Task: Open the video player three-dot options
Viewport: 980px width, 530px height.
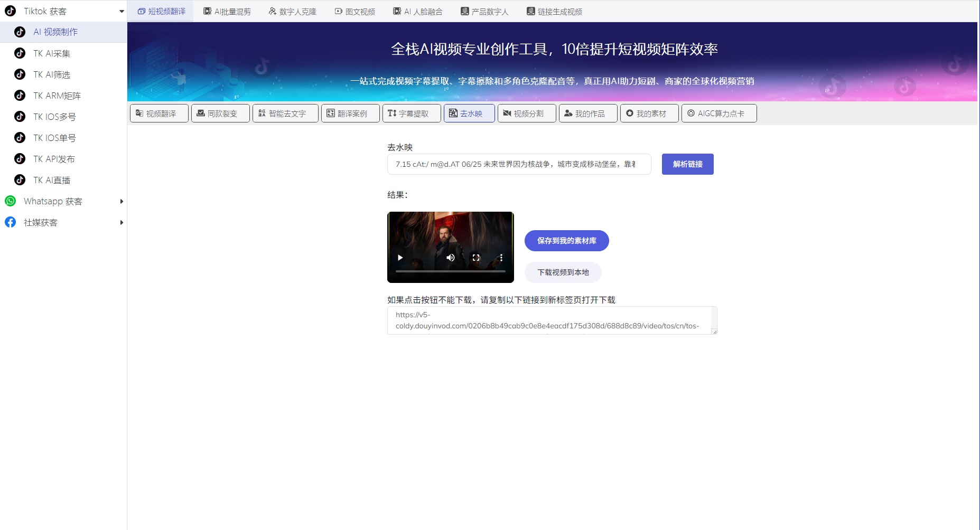Action: click(x=501, y=258)
